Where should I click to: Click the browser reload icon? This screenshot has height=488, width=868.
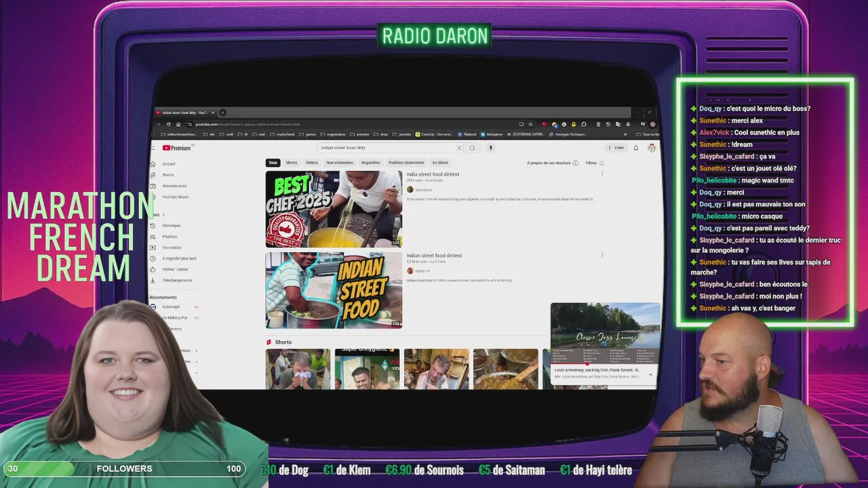click(168, 124)
